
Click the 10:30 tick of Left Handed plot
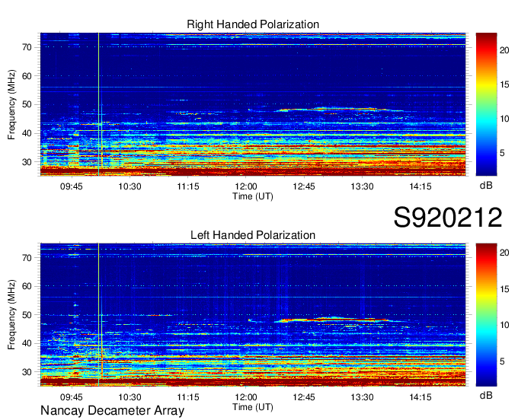129,397
